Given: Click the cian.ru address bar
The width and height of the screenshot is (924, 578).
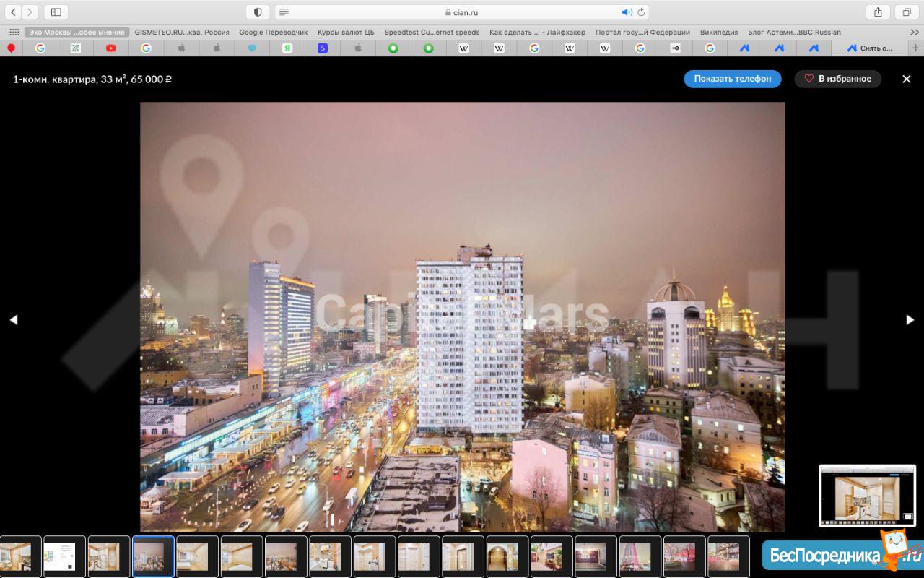Looking at the screenshot, I should 462,12.
